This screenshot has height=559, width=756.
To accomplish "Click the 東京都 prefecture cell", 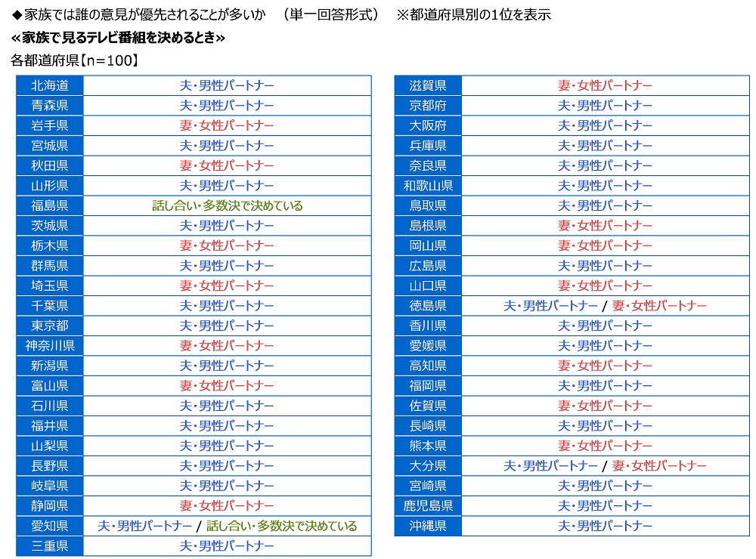I will pyautogui.click(x=50, y=326).
